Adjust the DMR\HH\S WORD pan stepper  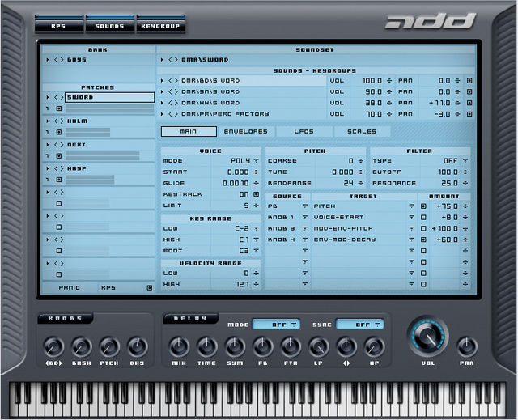click(x=457, y=103)
